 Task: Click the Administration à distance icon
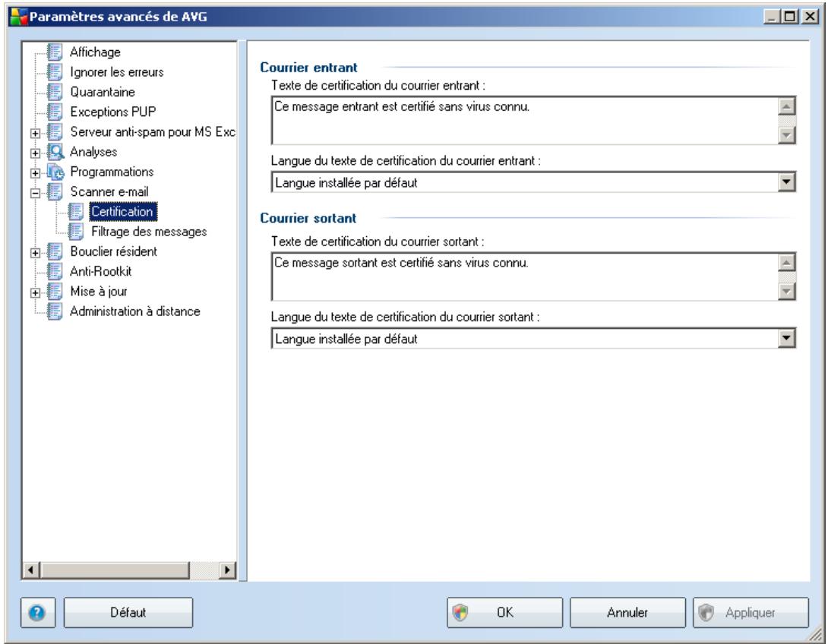coord(55,311)
